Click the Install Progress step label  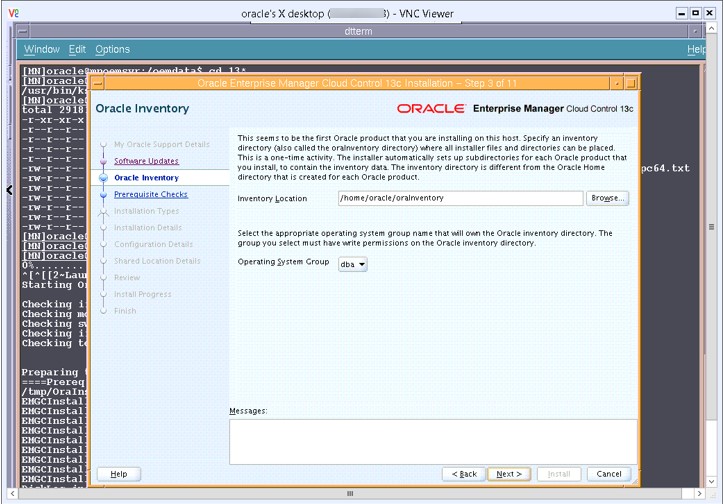coord(143,294)
